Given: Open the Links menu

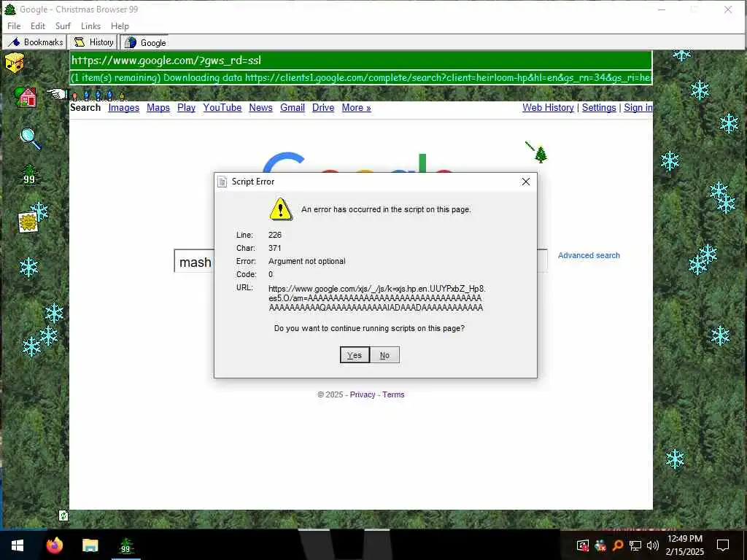Looking at the screenshot, I should 90,26.
